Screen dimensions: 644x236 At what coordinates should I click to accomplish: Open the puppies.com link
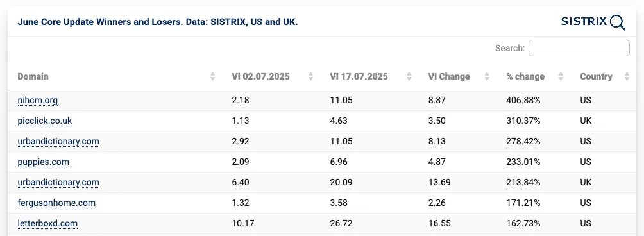(43, 162)
